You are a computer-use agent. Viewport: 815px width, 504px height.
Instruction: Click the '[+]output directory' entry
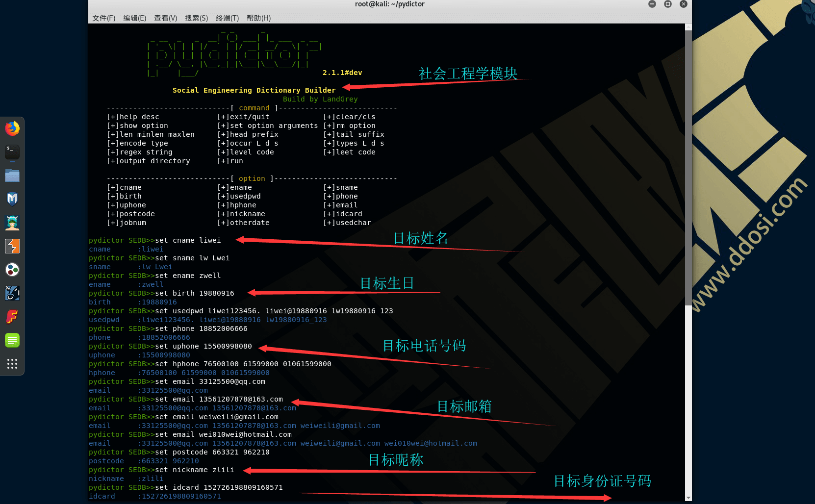point(148,161)
